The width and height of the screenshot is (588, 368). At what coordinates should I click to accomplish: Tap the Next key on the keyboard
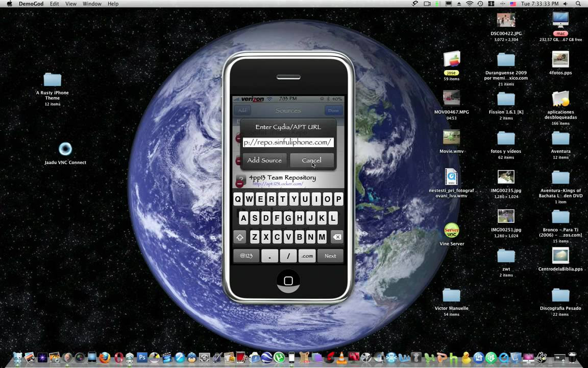click(x=330, y=256)
